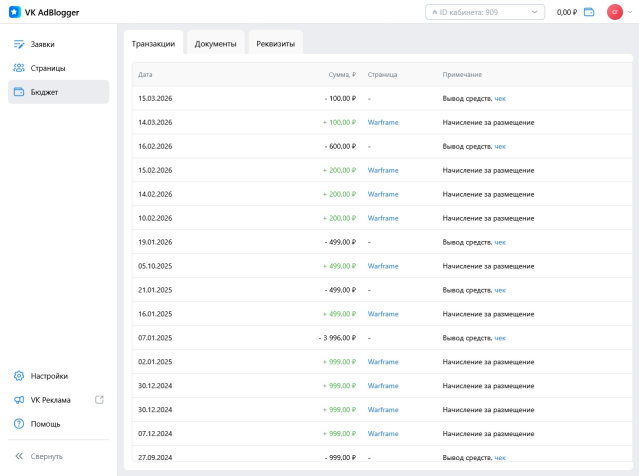
Task: Click the wallet icon next to balance
Action: point(589,12)
